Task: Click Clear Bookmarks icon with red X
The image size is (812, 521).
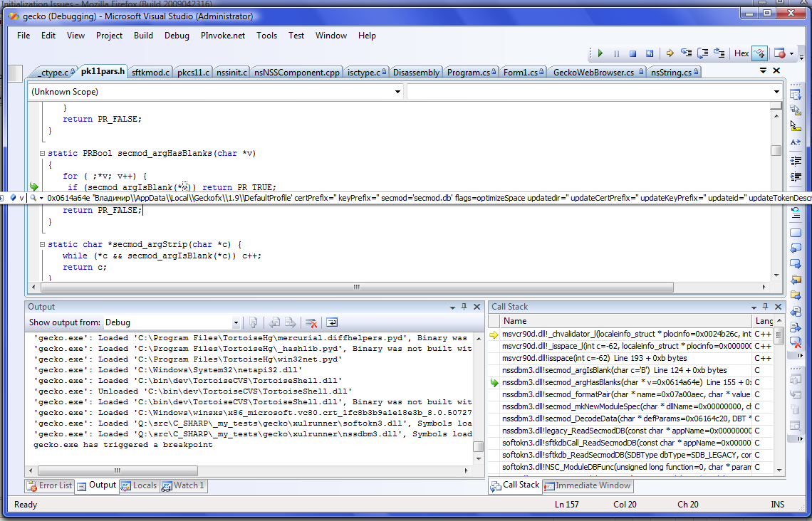Action: tap(796, 343)
